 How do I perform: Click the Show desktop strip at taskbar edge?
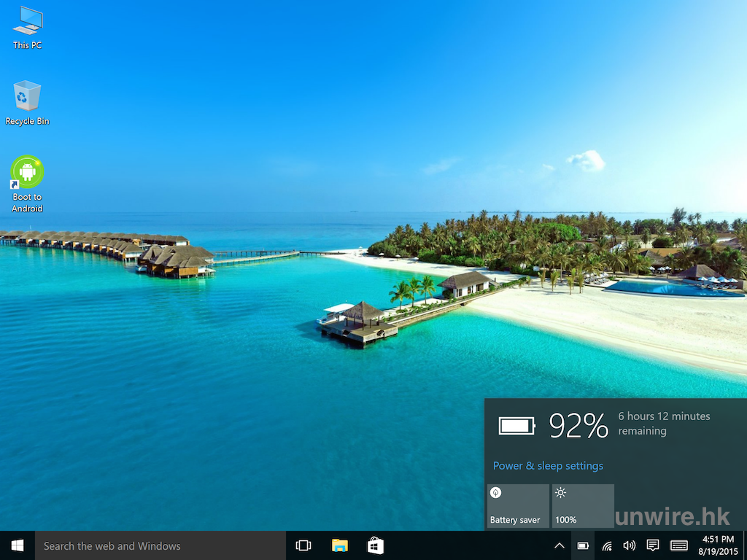[744, 545]
